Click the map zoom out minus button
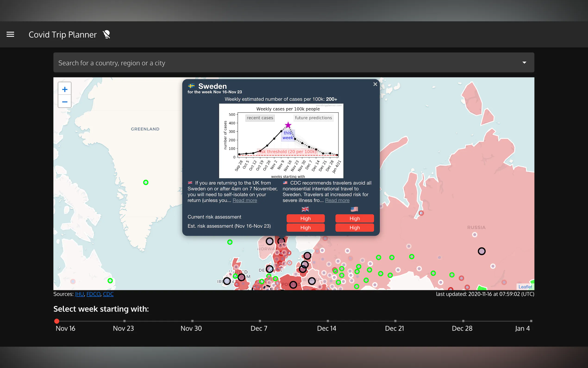 65,102
